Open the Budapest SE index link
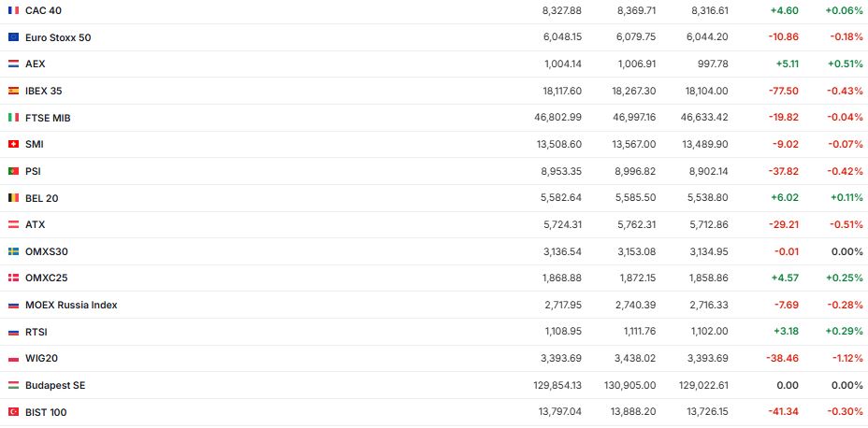Image resolution: width=868 pixels, height=428 pixels. click(x=55, y=385)
